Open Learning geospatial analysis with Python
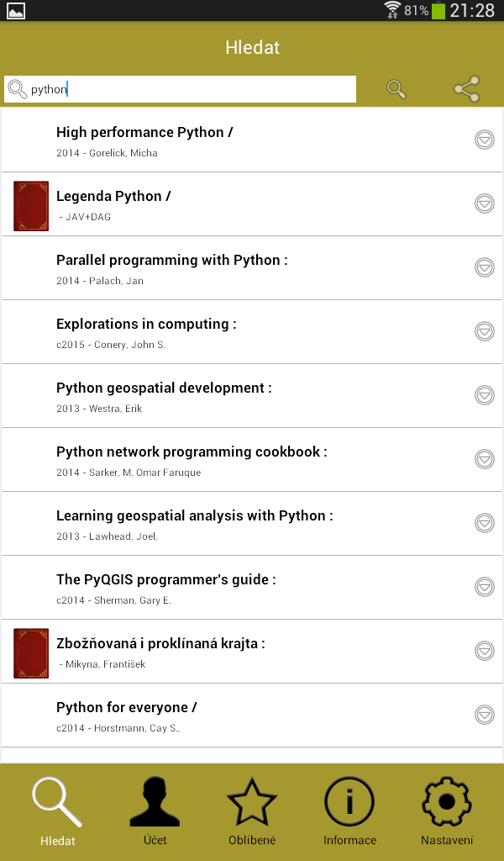This screenshot has height=861, width=504. coord(195,523)
